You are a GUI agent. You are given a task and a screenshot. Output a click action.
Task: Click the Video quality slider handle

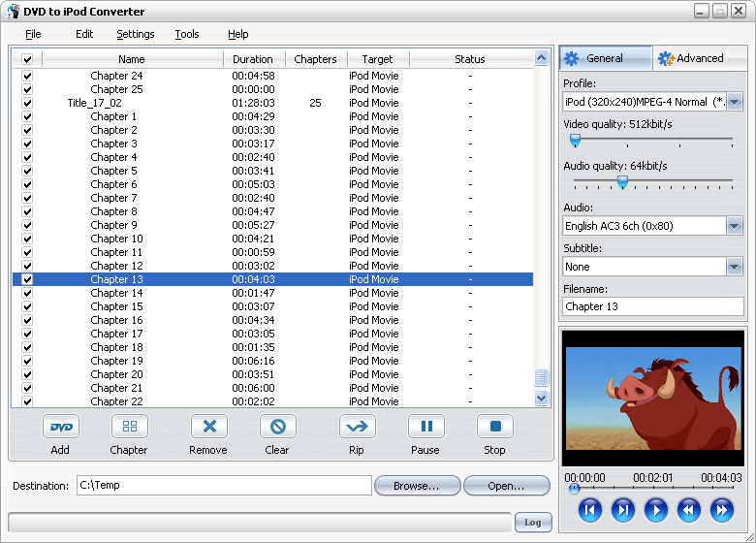[575, 141]
